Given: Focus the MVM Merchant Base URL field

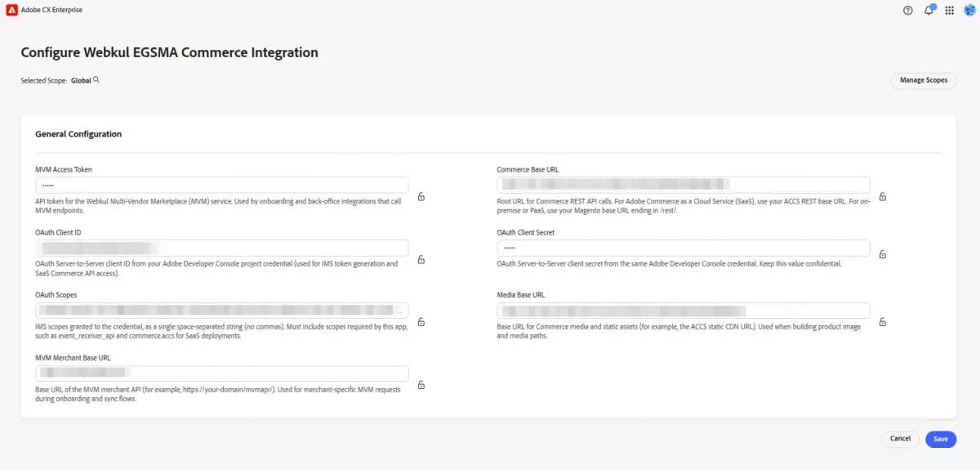Looking at the screenshot, I should pos(222,374).
